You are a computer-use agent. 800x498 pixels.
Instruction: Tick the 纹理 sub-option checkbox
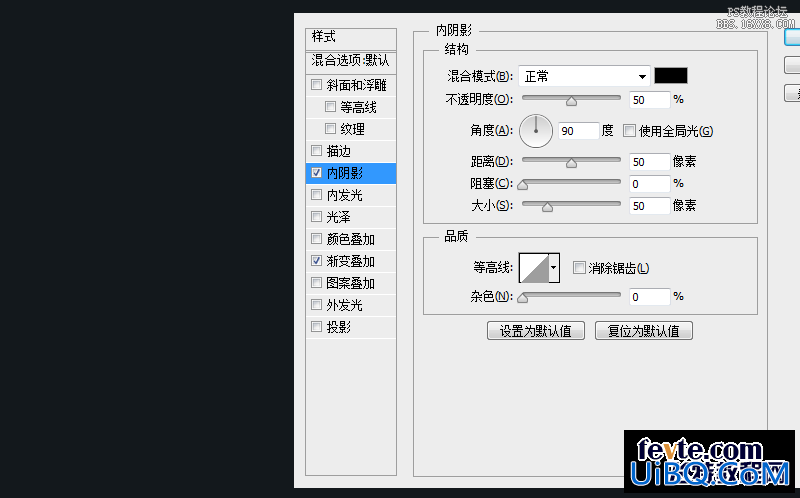(x=330, y=128)
